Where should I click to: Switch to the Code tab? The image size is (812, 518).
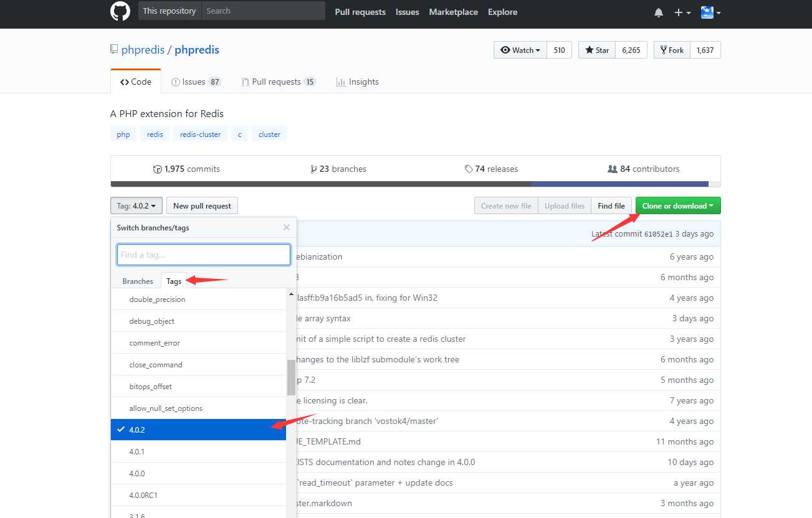[136, 82]
